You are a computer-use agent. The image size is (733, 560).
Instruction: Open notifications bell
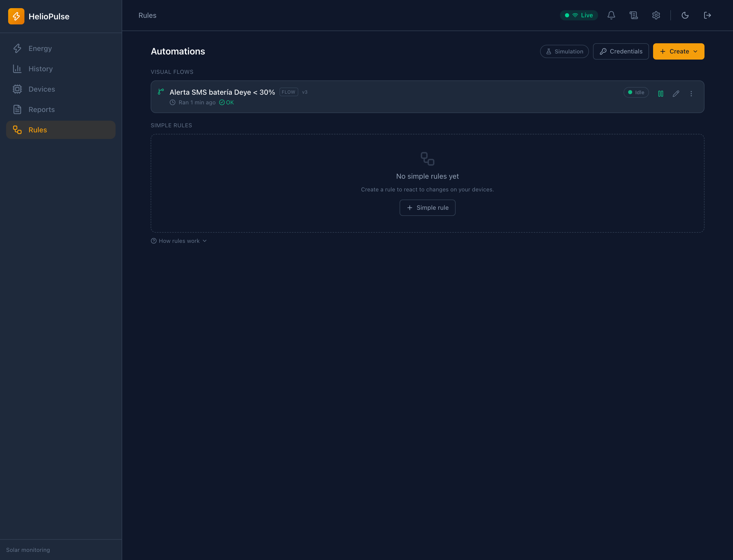[611, 15]
